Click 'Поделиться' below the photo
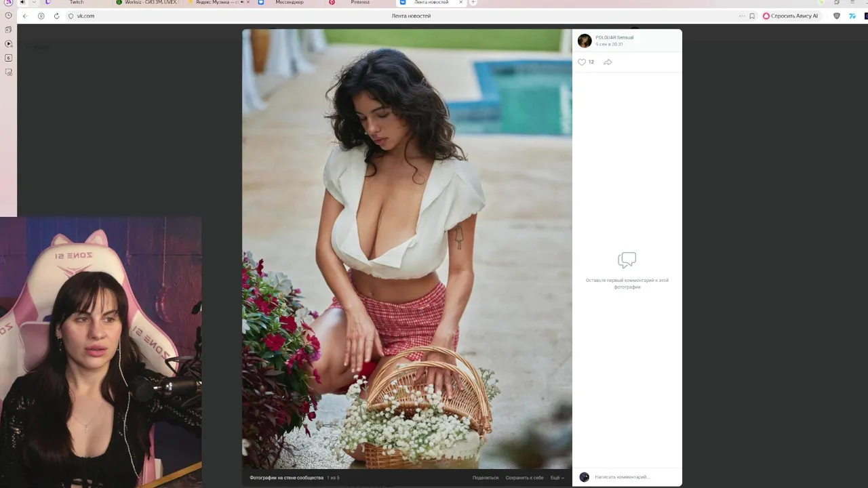This screenshot has height=488, width=868. click(x=486, y=478)
